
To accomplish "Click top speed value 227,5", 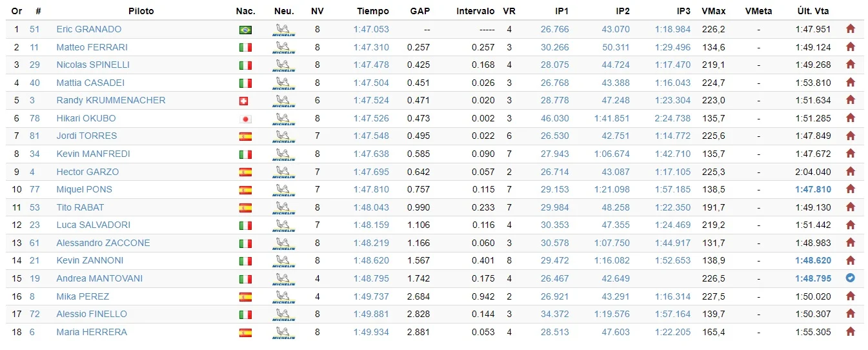I will [x=713, y=296].
